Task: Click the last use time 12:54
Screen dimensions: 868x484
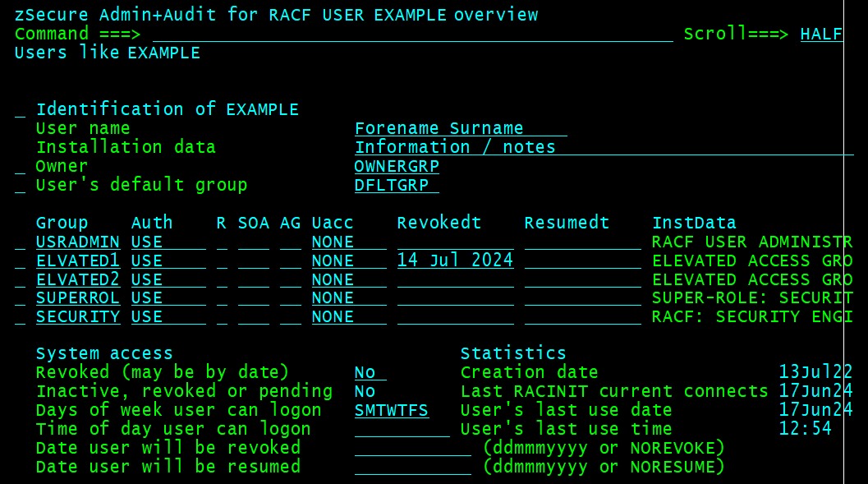Action: (806, 429)
